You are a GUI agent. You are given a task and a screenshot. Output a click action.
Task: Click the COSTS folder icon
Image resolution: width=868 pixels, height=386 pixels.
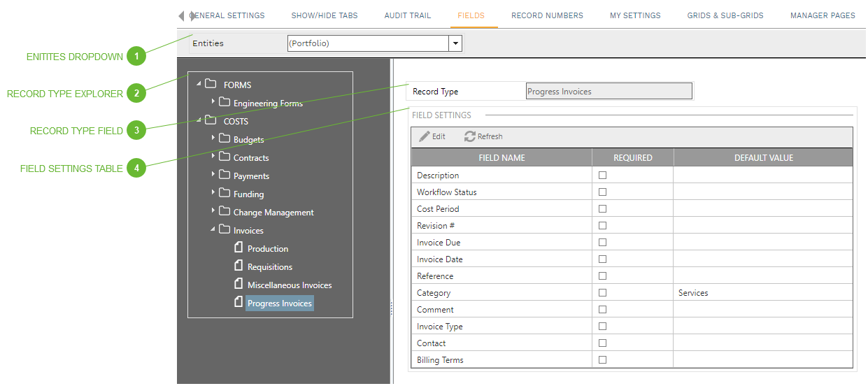(210, 121)
